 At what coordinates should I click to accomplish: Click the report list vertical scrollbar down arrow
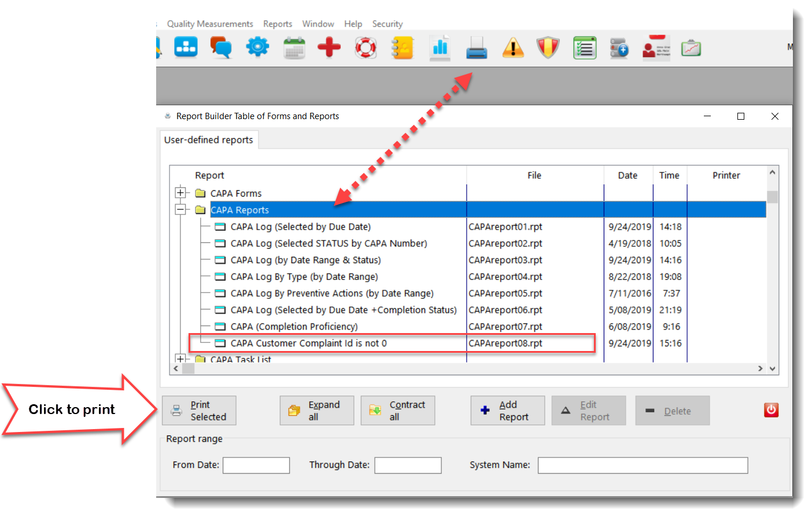click(772, 368)
